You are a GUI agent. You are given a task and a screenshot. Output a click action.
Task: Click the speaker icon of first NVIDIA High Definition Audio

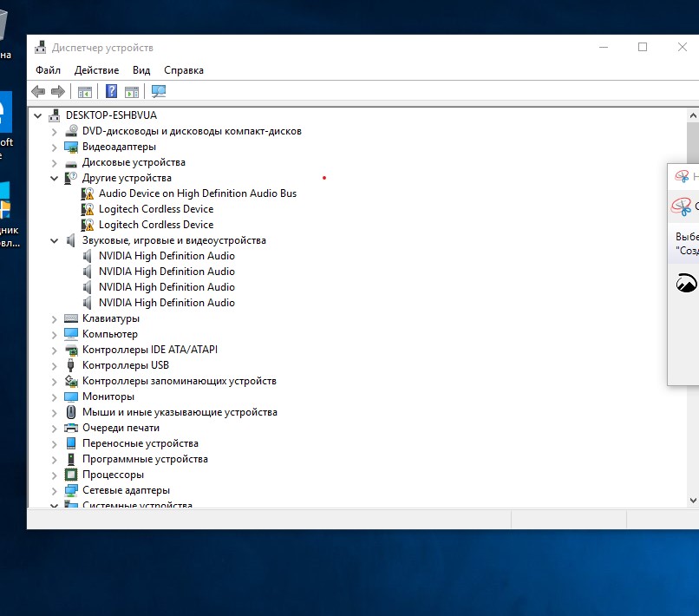(x=88, y=256)
